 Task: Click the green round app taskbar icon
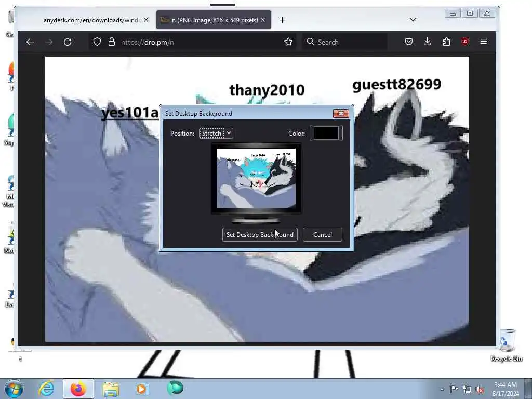175,388
